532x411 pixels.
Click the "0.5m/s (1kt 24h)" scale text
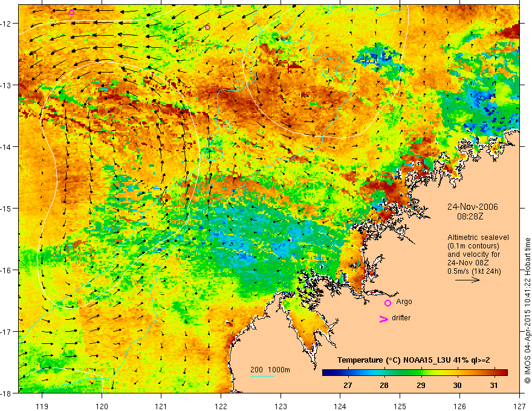pyautogui.click(x=474, y=271)
